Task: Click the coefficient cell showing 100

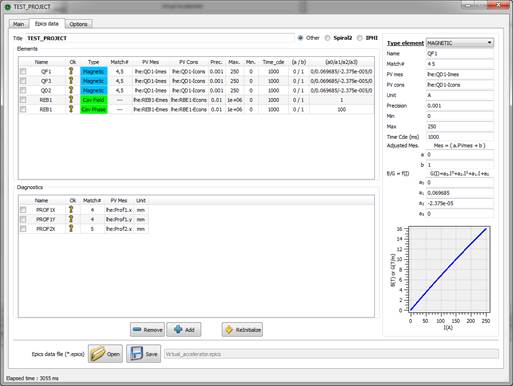Action: click(342, 109)
